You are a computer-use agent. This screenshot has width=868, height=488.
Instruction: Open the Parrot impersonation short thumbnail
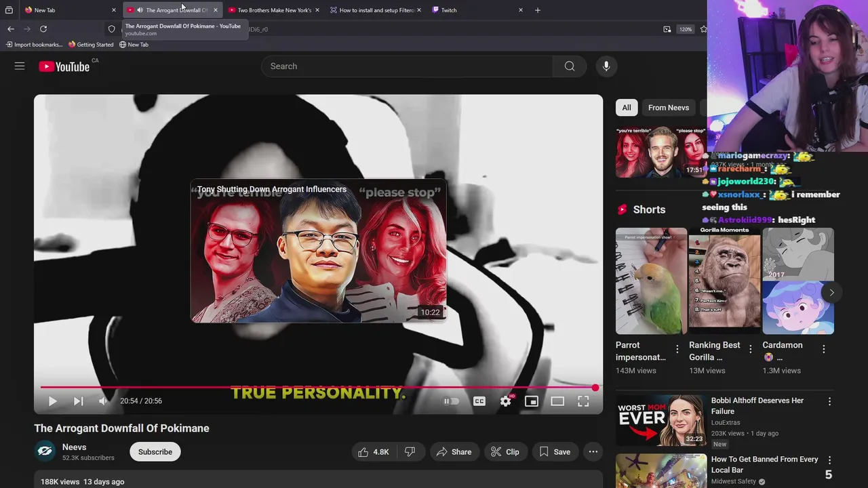(x=651, y=281)
